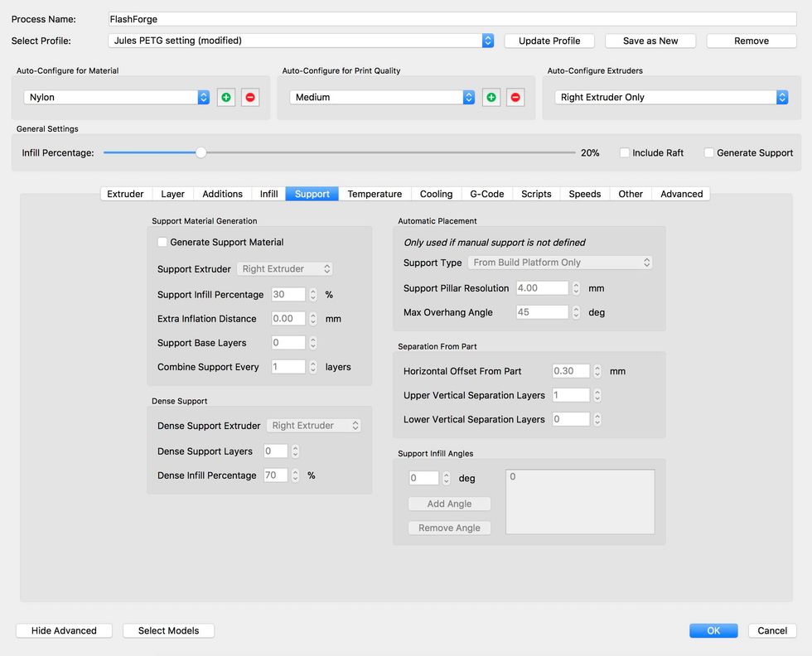This screenshot has height=656, width=812.
Task: Check the Generate Support Material box
Action: 162,243
